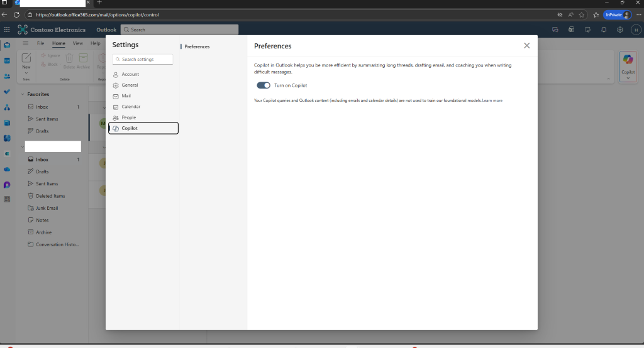Open the org chart icon in rail
644x348 pixels.
[7, 107]
